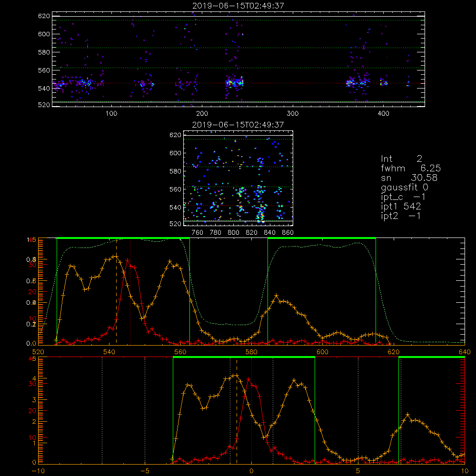This screenshot has height=476, width=476.
Task: Click the red peak at x=0 in the bottom plot
Action: coord(248,379)
